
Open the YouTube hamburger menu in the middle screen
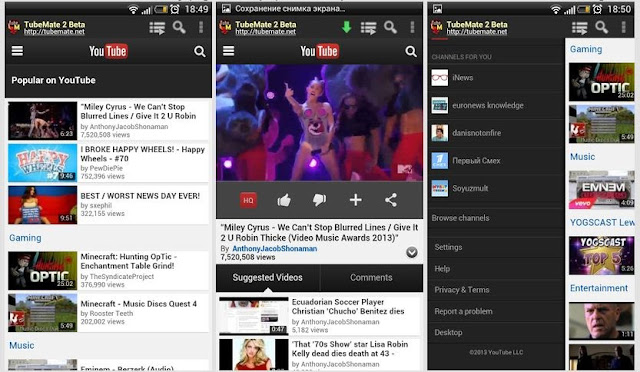click(x=229, y=51)
